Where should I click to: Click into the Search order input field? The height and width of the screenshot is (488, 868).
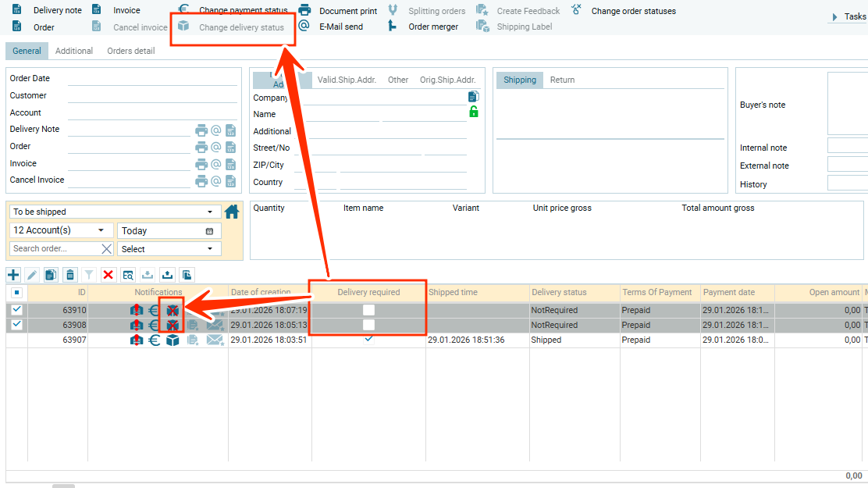tap(55, 249)
